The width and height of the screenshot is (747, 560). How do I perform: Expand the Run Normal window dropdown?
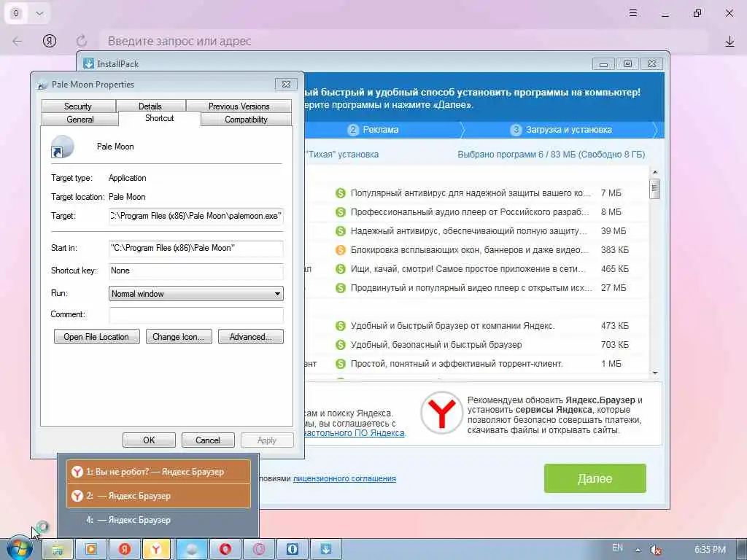tap(196, 294)
